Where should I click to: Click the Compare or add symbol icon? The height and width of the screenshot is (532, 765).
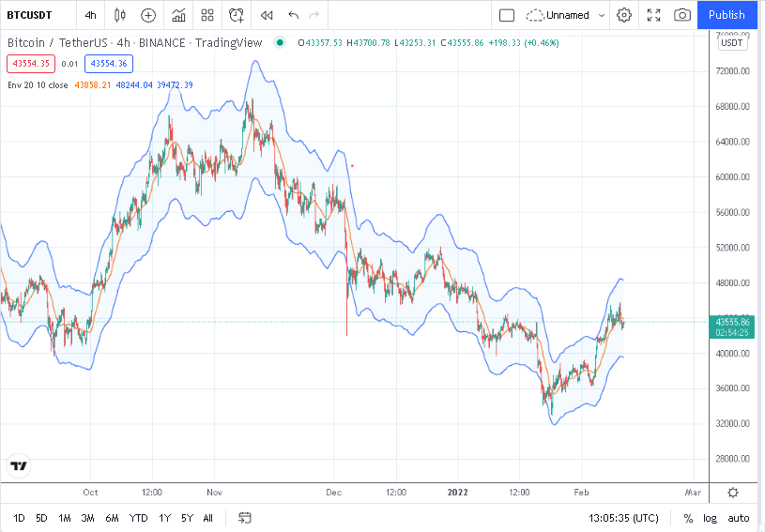[x=148, y=15]
